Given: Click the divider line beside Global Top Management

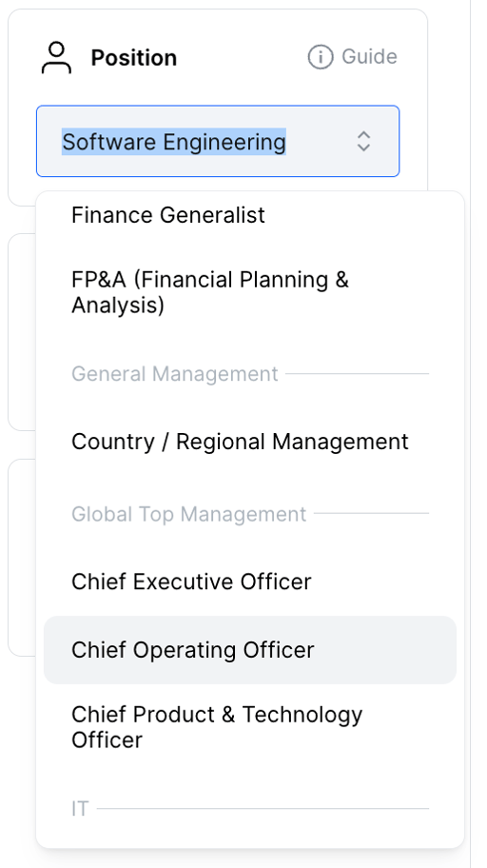Looking at the screenshot, I should 371,513.
